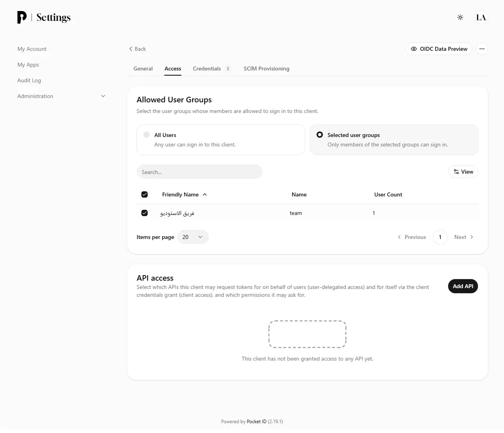The image size is (504, 433).
Task: Click the Pocket ID logo icon
Action: [x=22, y=17]
